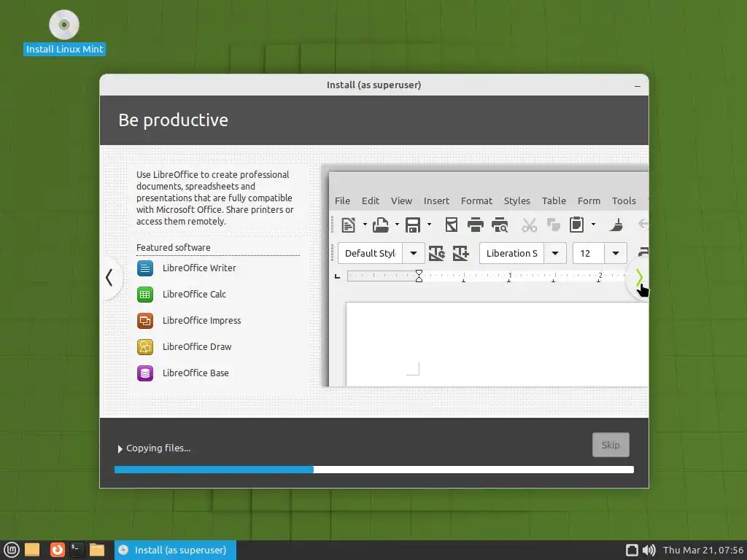Go to the previous slide arrow
Image resolution: width=747 pixels, height=560 pixels.
pos(109,277)
